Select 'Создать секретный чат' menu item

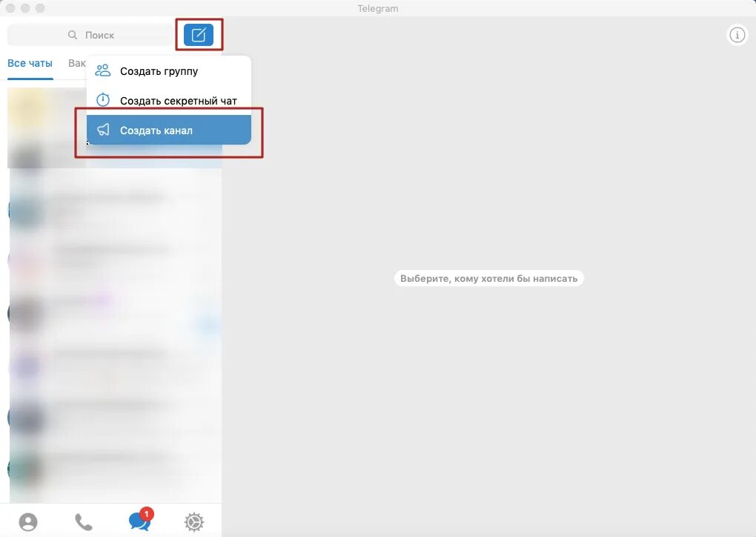click(169, 100)
